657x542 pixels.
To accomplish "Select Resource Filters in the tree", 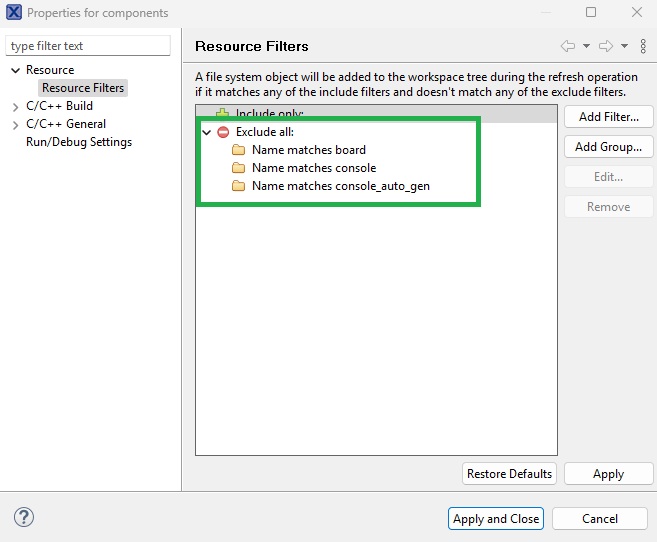I will pyautogui.click(x=83, y=88).
